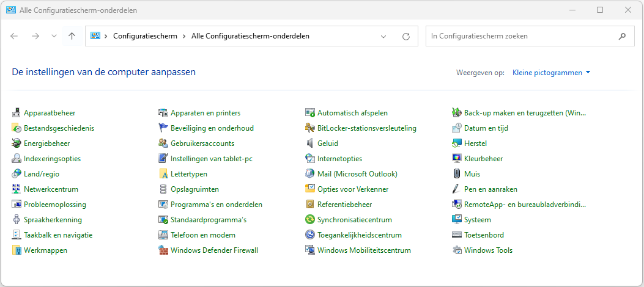
Task: Open the recent locations dropdown arrow
Action: click(x=54, y=36)
